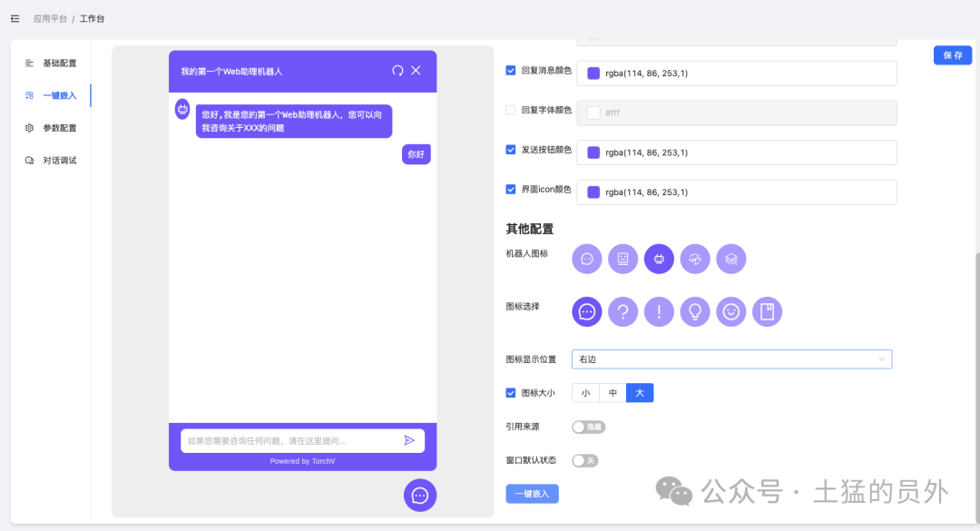Screen dimensions: 980x531
Task: Open the 图标显示位置 dropdown
Action: [732, 359]
